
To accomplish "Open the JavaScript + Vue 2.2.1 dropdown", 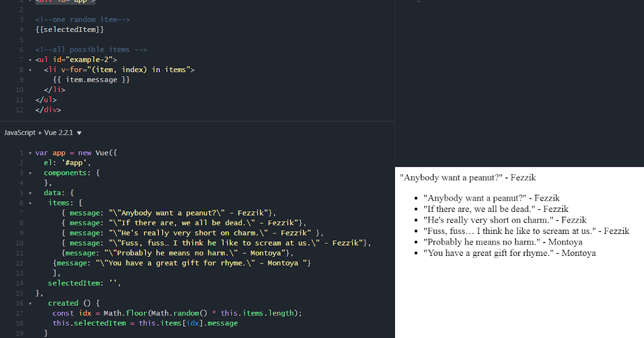I will click(x=78, y=132).
